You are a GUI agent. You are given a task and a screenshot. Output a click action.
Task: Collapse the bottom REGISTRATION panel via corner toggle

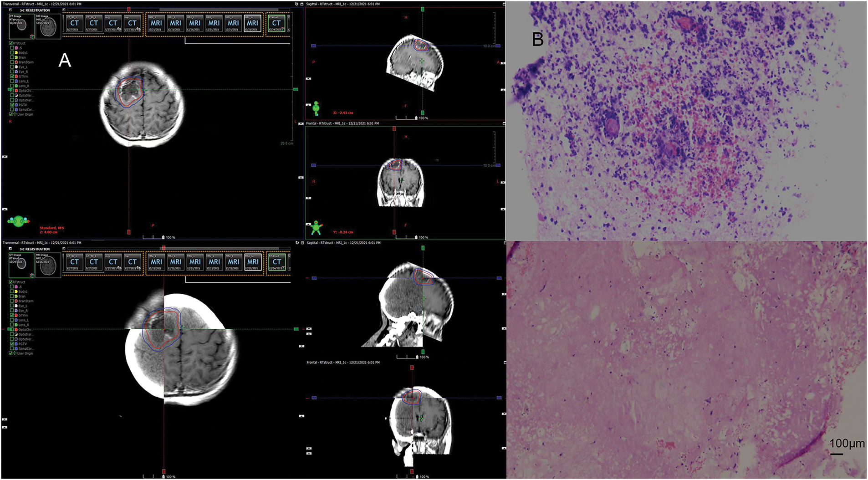10,249
